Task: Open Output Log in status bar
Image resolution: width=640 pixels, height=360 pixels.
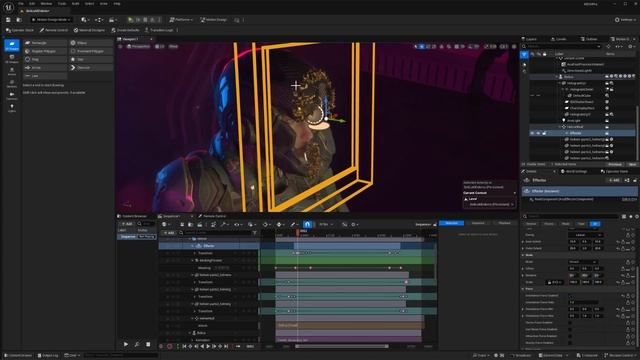Action: (48, 356)
